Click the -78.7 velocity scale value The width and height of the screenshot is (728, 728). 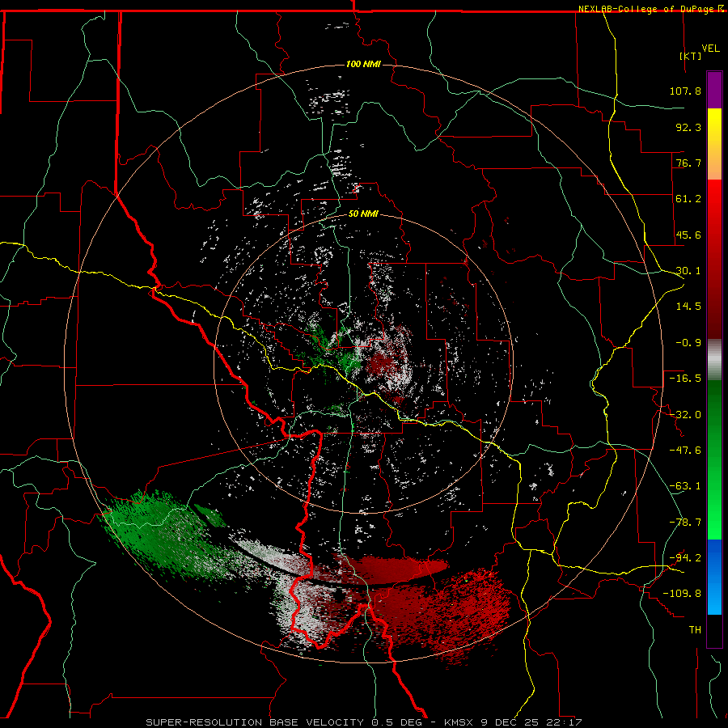point(685,523)
